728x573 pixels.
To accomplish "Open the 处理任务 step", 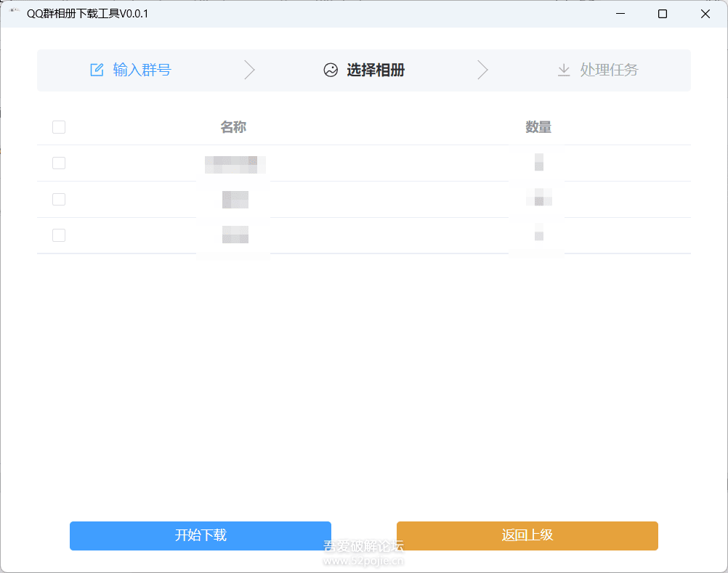I will [609, 70].
